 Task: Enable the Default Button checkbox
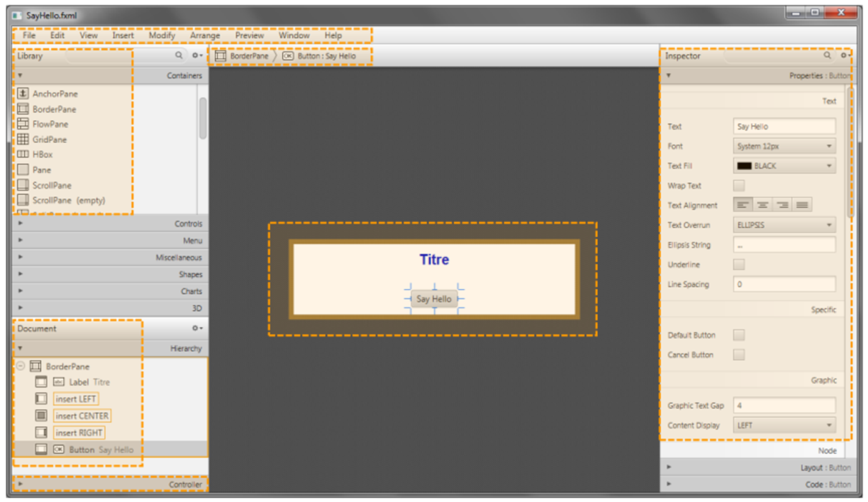(x=739, y=335)
